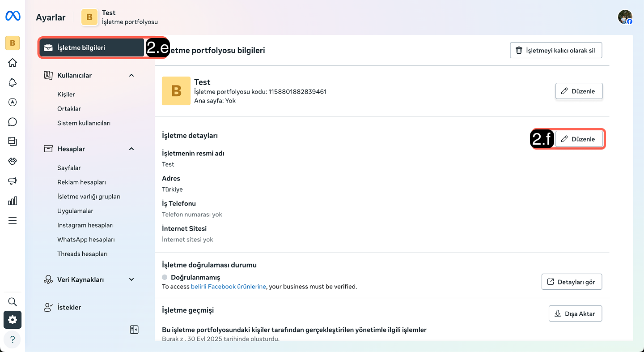Toggle the sidebar collapse panel icon
Screen dimensions: 644x352
(x=134, y=330)
